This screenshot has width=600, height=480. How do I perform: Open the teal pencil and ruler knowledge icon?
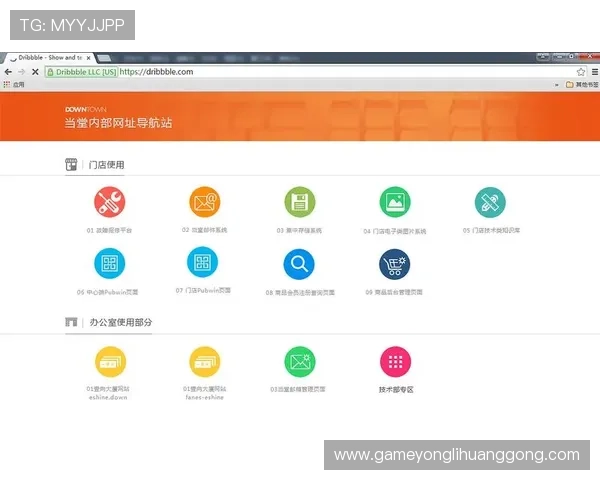tap(490, 202)
